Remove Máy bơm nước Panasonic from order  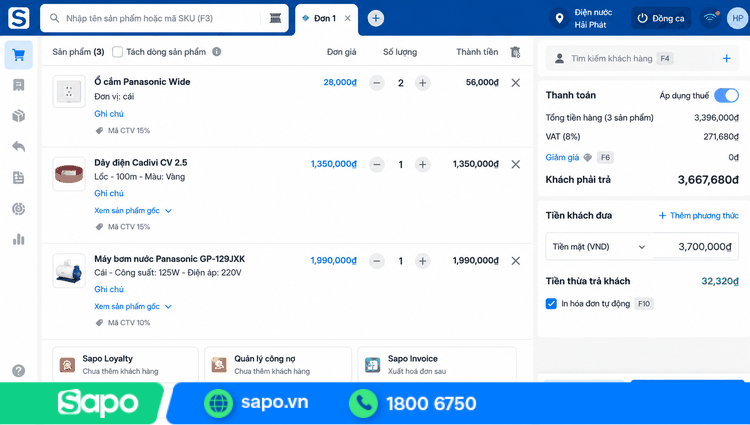[516, 261]
